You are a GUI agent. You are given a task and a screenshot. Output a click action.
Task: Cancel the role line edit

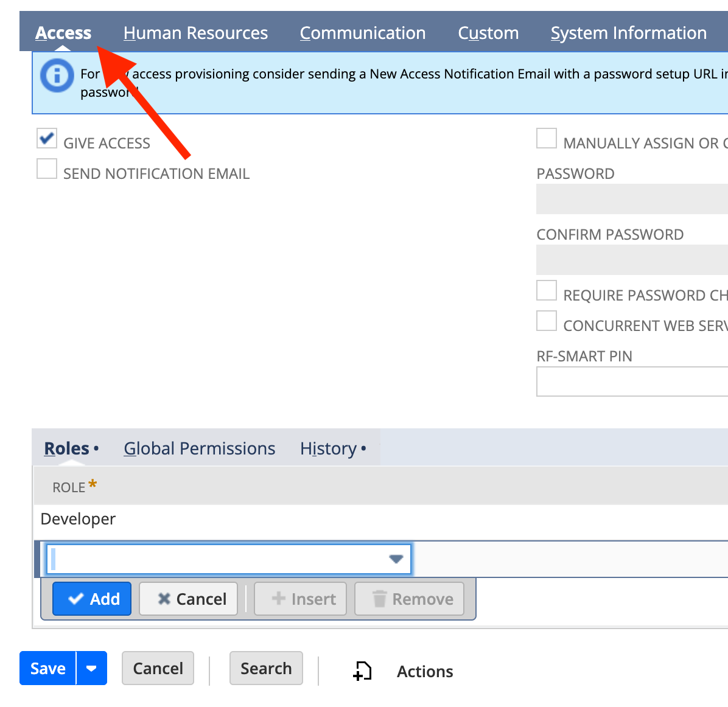189,599
